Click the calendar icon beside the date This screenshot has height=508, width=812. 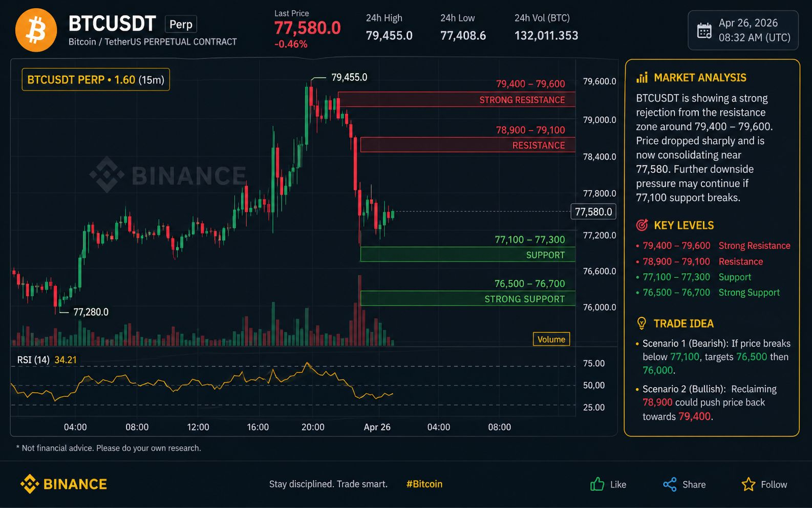[x=704, y=31]
